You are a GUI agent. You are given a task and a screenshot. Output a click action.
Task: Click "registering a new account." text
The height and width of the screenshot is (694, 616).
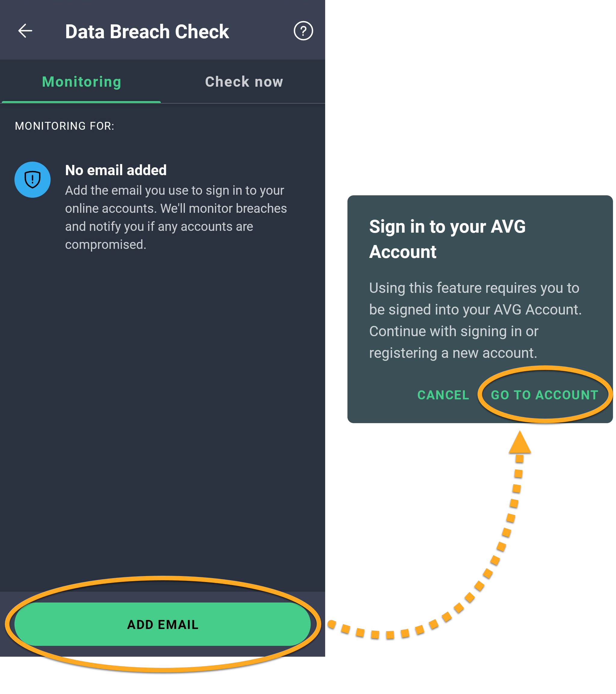453,353
